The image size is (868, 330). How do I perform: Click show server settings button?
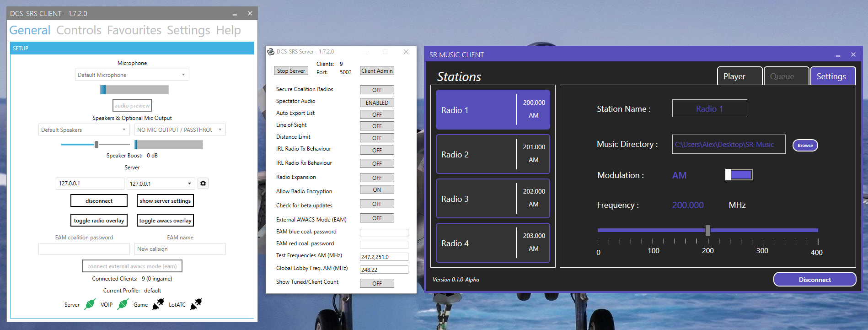pyautogui.click(x=165, y=200)
